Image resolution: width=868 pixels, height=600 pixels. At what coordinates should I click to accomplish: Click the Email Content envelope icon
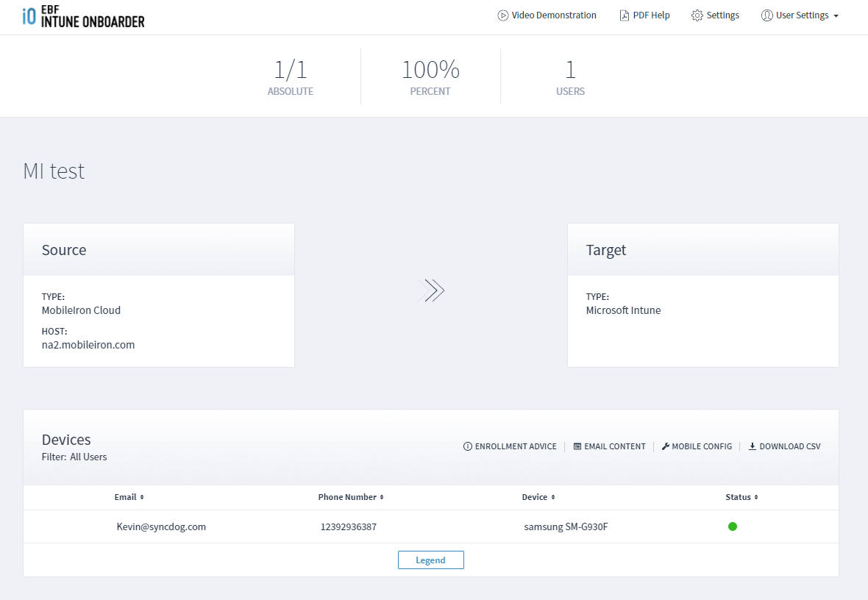point(577,446)
